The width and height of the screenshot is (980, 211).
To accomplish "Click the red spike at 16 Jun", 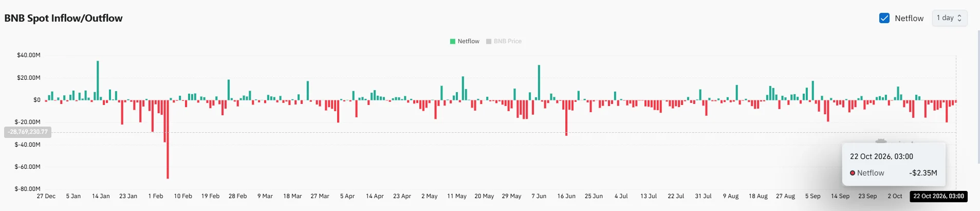I will (x=566, y=118).
